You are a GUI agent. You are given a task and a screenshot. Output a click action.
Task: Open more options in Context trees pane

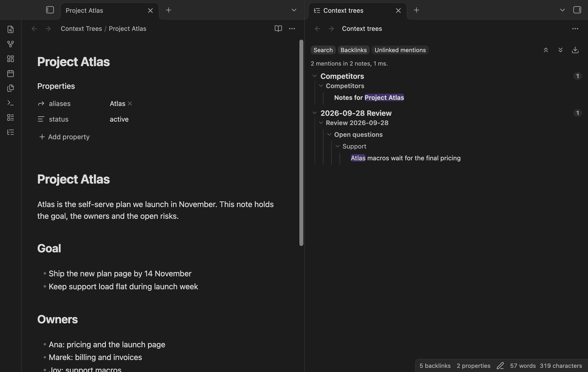click(575, 28)
